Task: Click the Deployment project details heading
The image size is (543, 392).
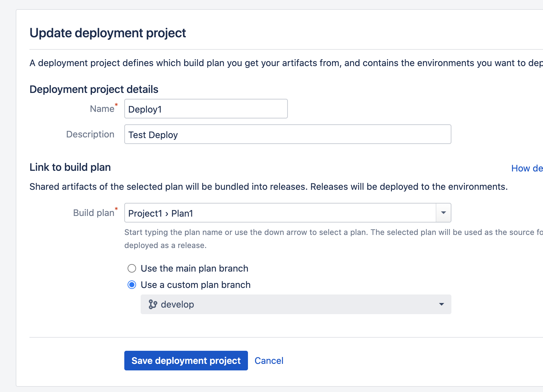Action: tap(94, 89)
